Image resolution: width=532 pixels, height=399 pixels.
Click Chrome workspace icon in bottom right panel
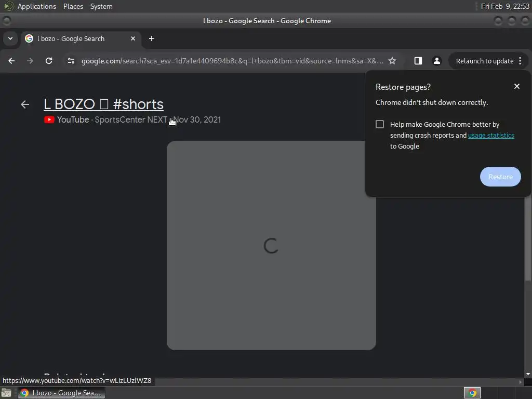point(472,393)
